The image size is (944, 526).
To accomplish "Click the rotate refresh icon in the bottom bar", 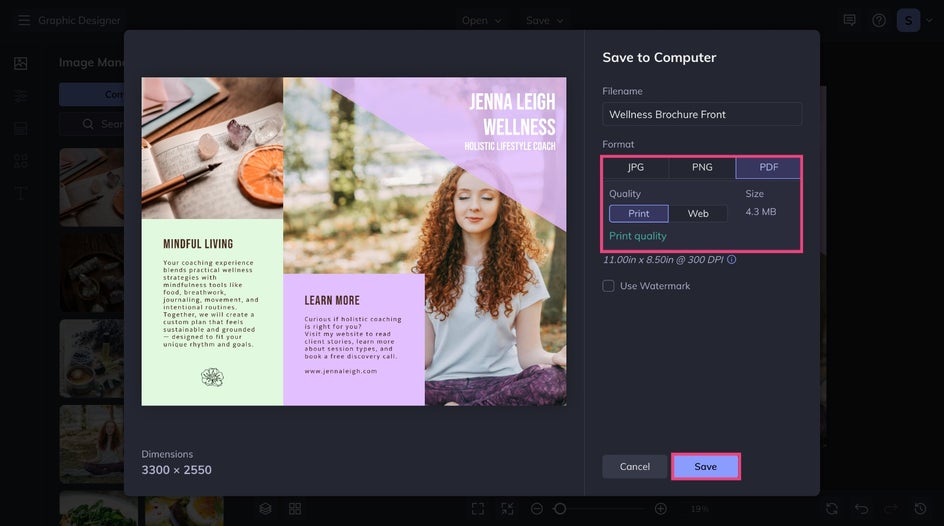I will 832,509.
